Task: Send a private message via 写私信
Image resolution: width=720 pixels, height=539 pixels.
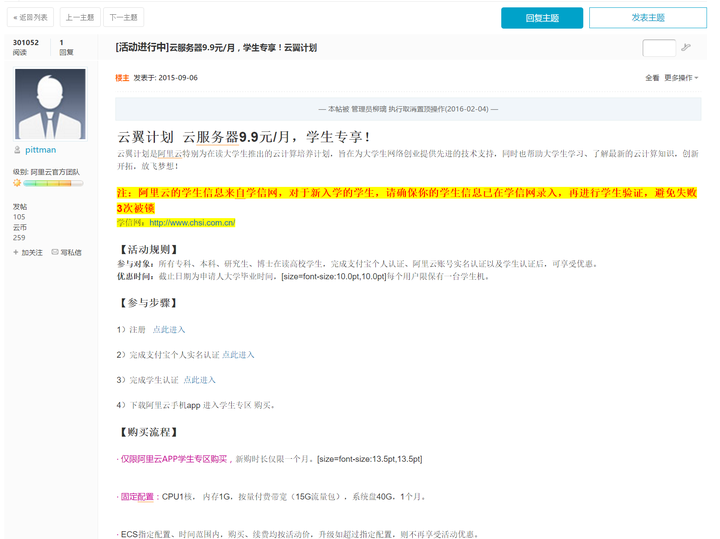Action: (67, 253)
